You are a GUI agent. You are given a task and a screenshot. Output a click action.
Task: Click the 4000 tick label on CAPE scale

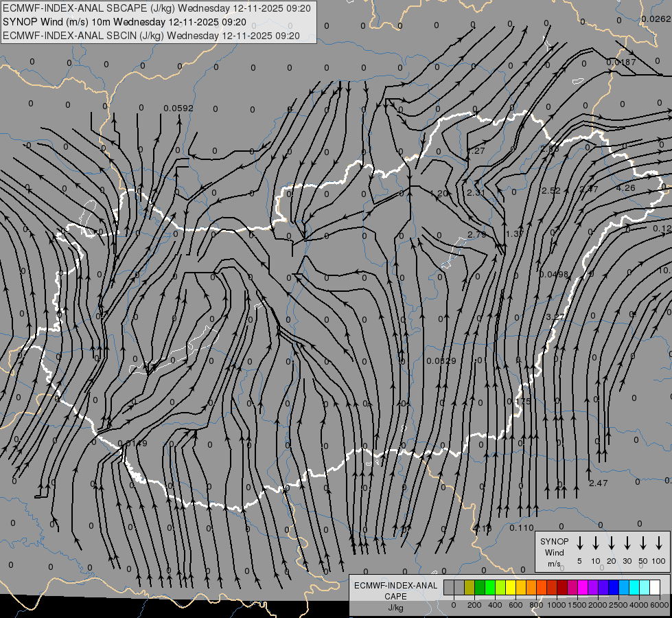pyautogui.click(x=638, y=605)
